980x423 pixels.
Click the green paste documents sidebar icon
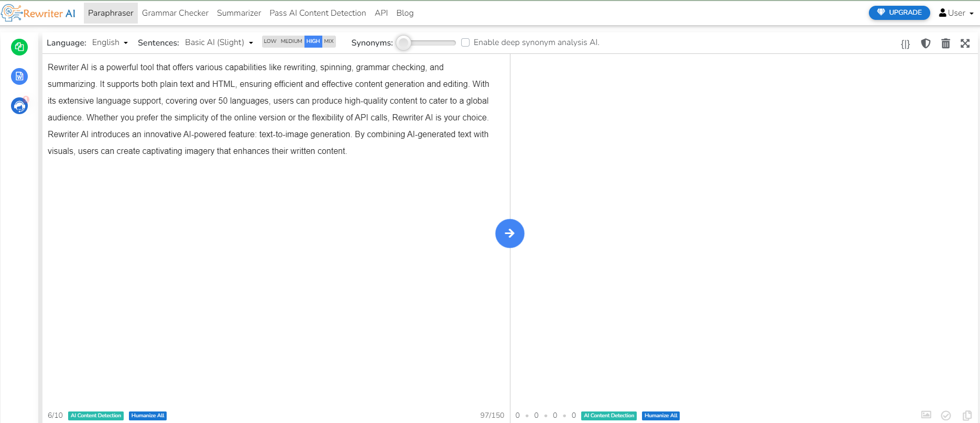click(19, 47)
